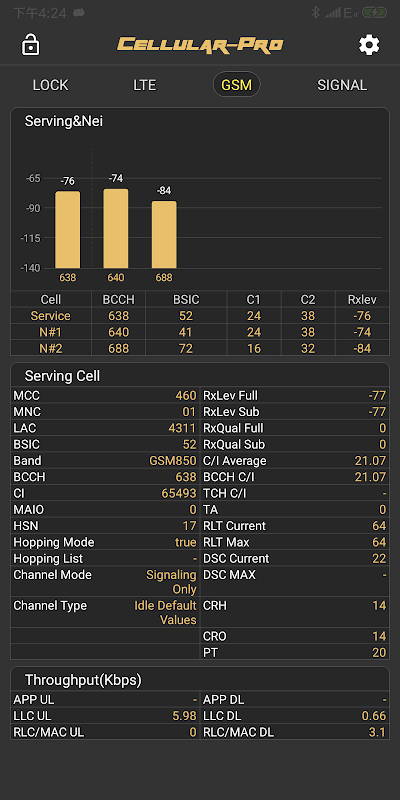Tap the cellular signal strength icon
Screen dimensions: 400x800
[x=333, y=13]
